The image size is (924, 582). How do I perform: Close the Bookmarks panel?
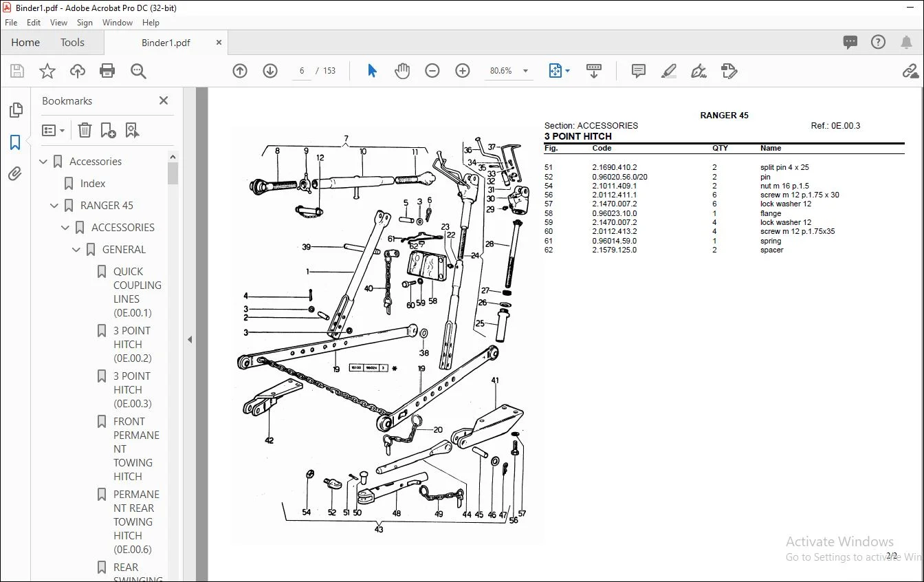(164, 100)
